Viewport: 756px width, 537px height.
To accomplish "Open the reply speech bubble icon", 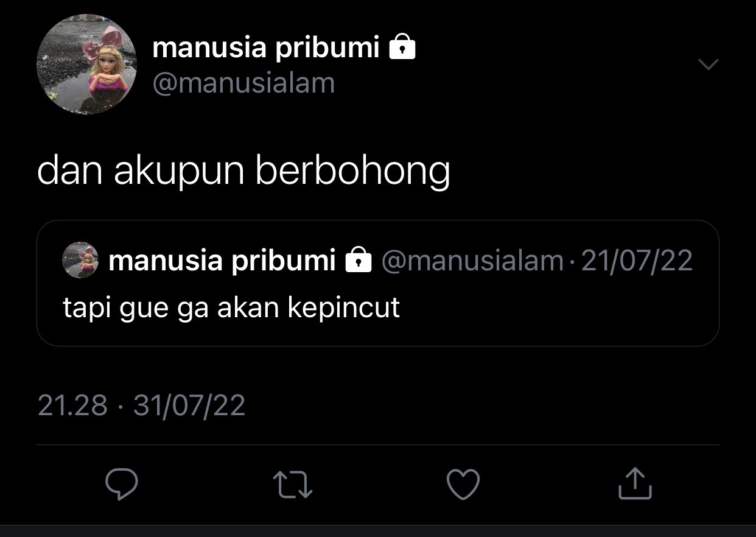I will [x=122, y=483].
